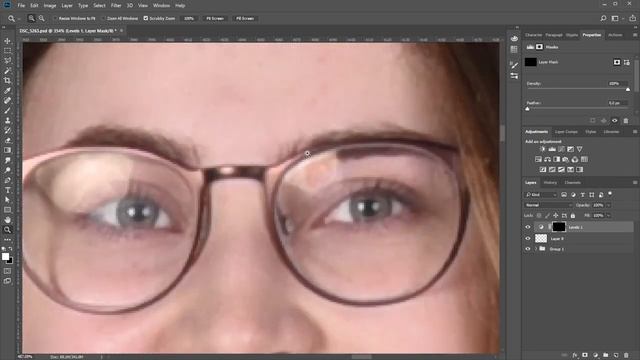Switch to the Character tab
This screenshot has width=640, height=360.
[533, 35]
